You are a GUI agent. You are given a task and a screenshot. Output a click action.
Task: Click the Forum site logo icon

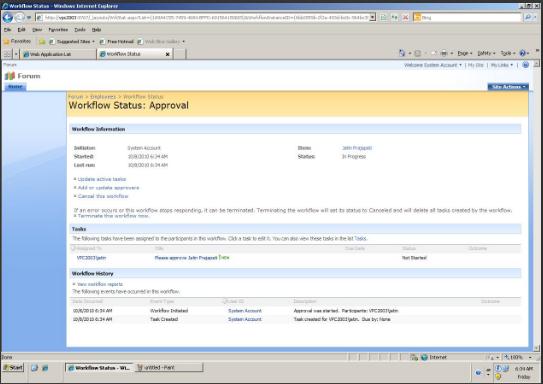[10, 76]
